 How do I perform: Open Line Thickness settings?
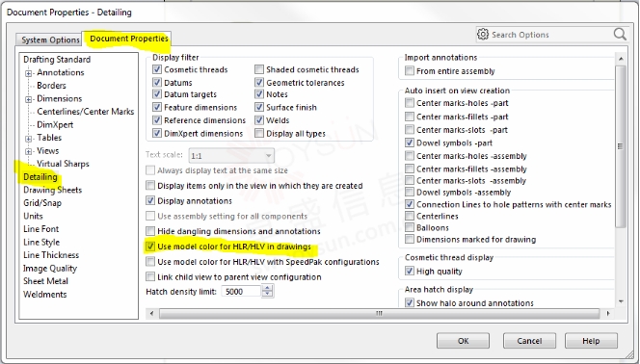coord(51,255)
